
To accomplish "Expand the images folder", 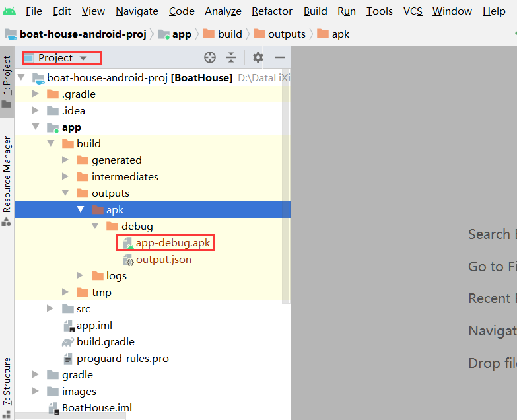I will tap(35, 391).
